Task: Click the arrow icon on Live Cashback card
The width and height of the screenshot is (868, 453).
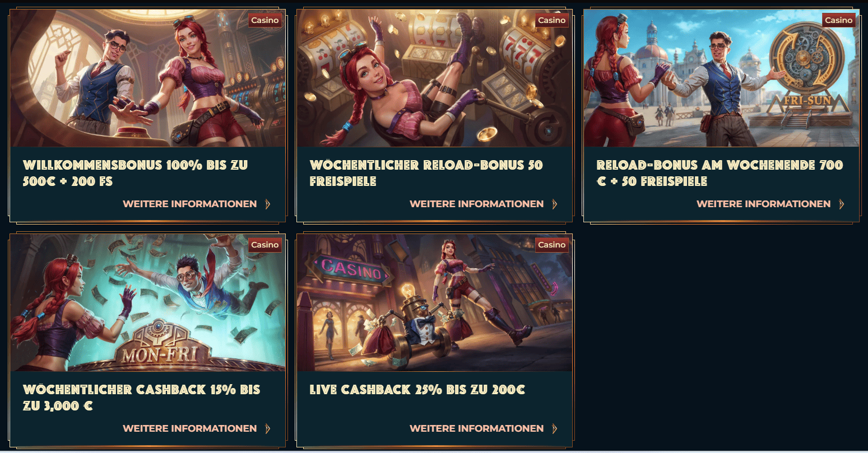Action: [x=555, y=428]
